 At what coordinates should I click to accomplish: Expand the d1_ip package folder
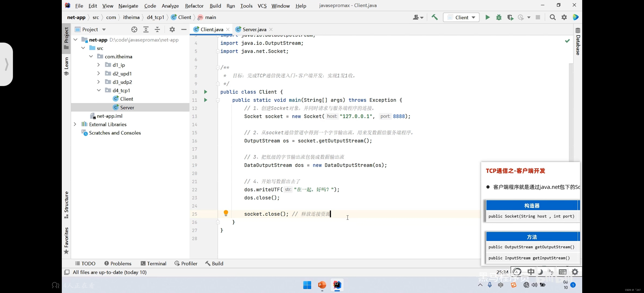coord(98,65)
